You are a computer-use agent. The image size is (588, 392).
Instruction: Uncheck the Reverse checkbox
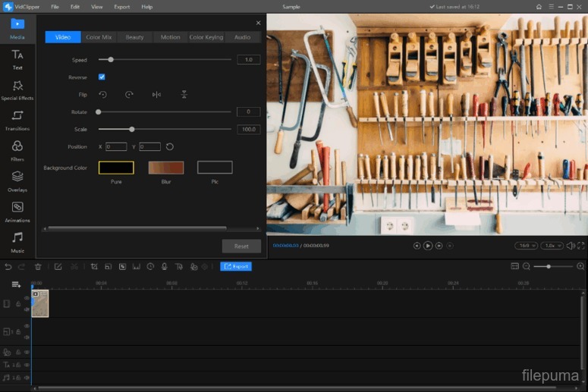click(102, 77)
